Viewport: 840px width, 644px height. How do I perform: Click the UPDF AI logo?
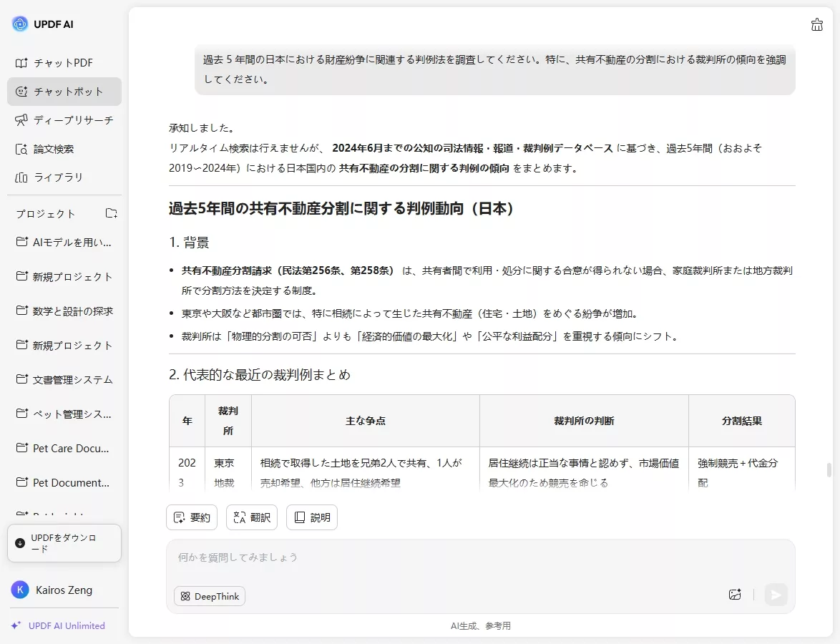click(19, 24)
